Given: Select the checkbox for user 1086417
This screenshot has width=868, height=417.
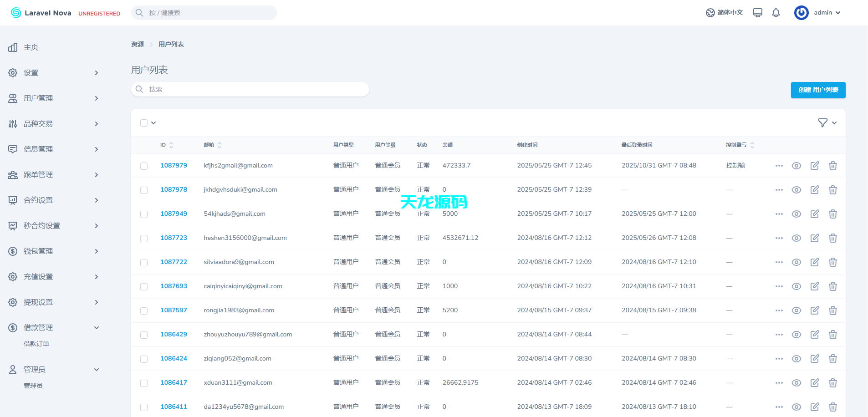Looking at the screenshot, I should click(144, 383).
